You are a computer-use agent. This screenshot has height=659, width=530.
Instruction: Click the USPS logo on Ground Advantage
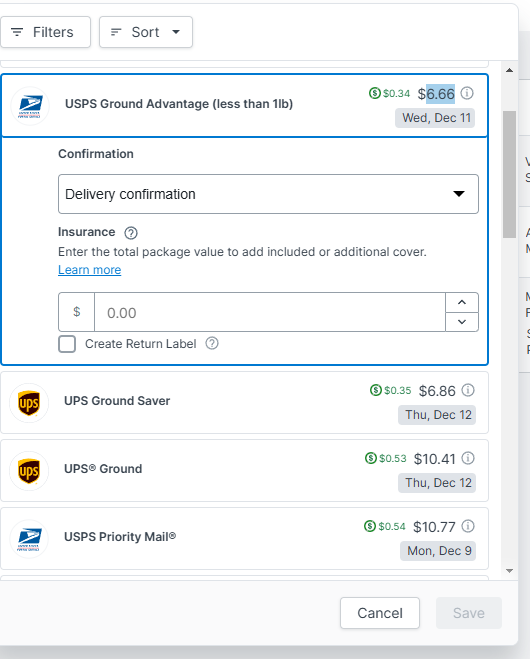[x=30, y=106]
